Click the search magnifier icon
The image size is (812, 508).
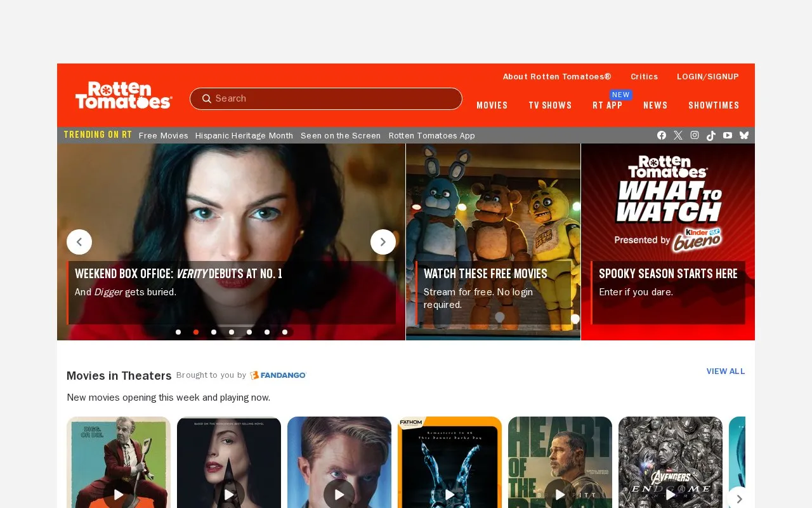[207, 98]
